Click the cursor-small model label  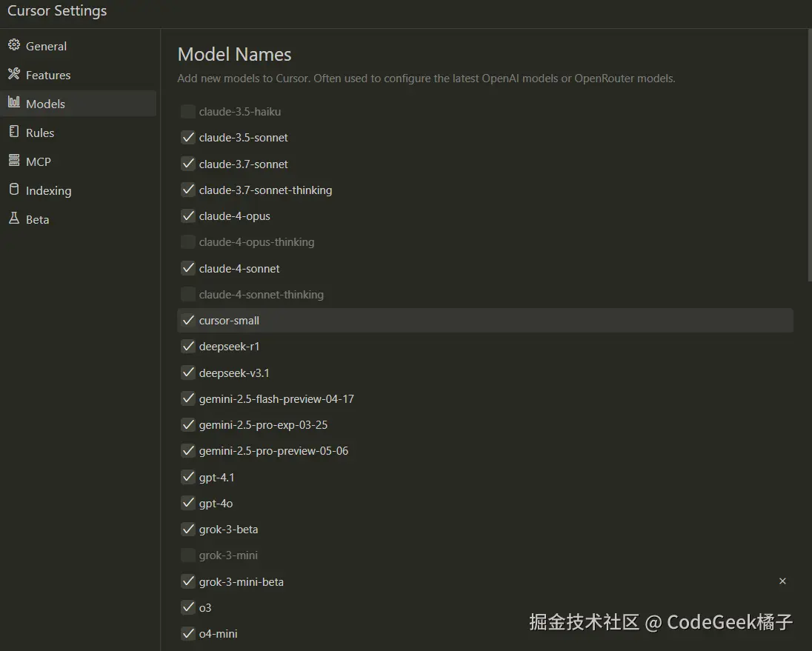229,321
